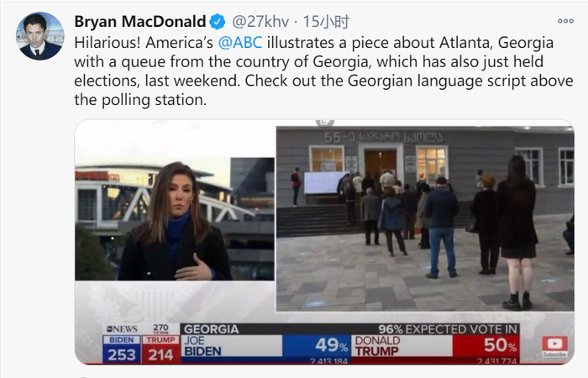Click the Biden 253 electoral vote box
The height and width of the screenshot is (378, 588).
point(121,349)
